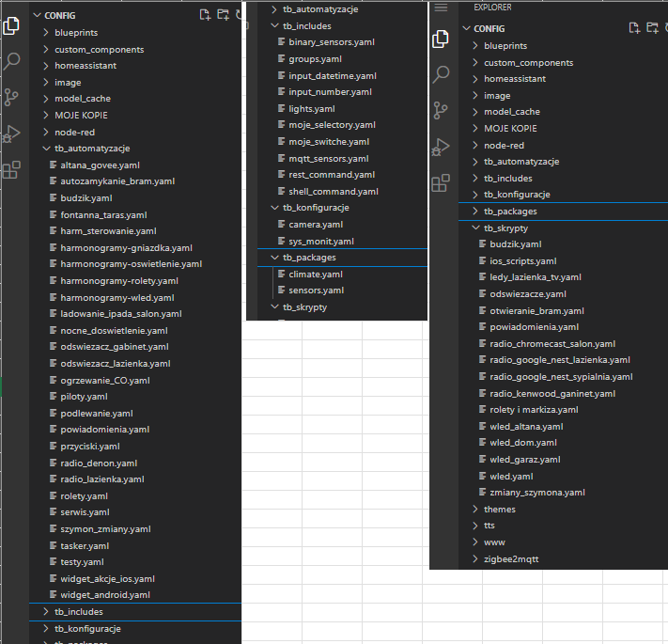Expand the zigbee2mqtt folder
The image size is (668, 644).
[x=511, y=559]
